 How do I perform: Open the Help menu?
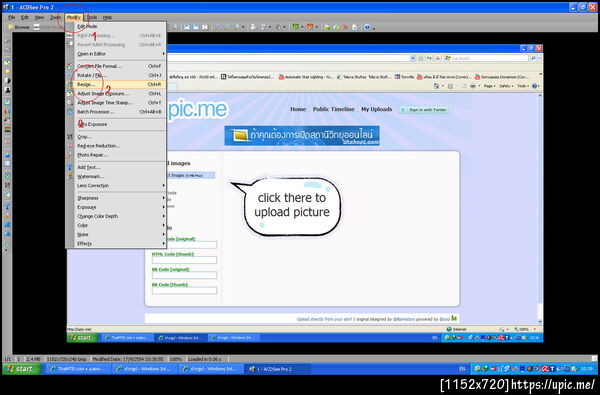107,17
